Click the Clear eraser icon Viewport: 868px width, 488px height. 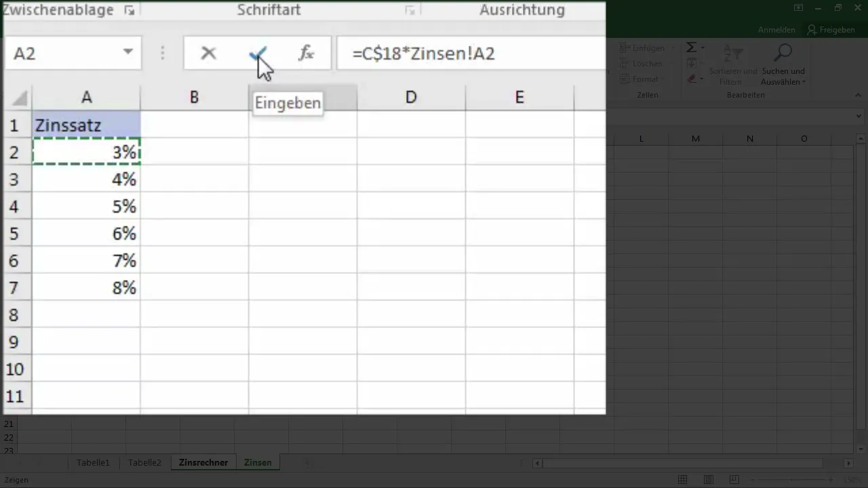click(691, 79)
